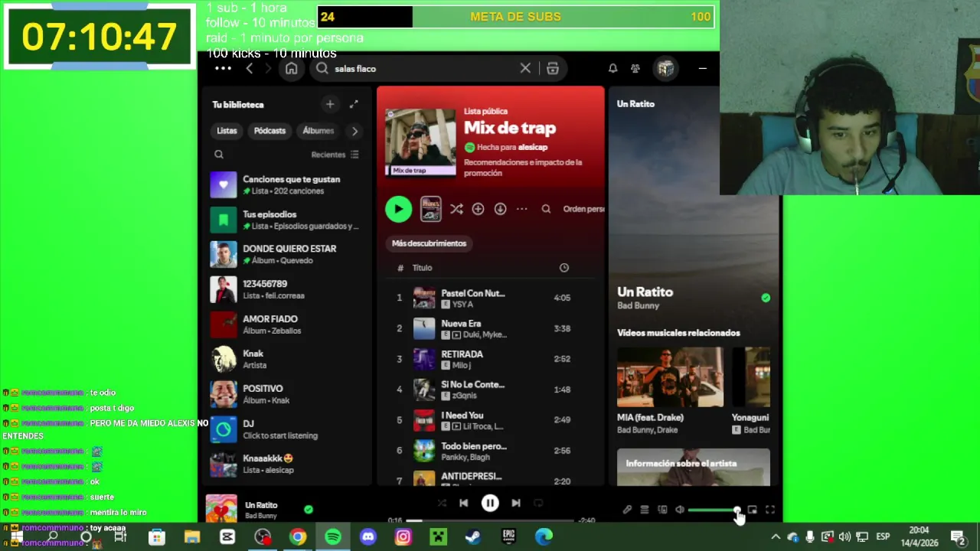The width and height of the screenshot is (980, 551).
Task: Search inside the playlist
Action: point(546,209)
